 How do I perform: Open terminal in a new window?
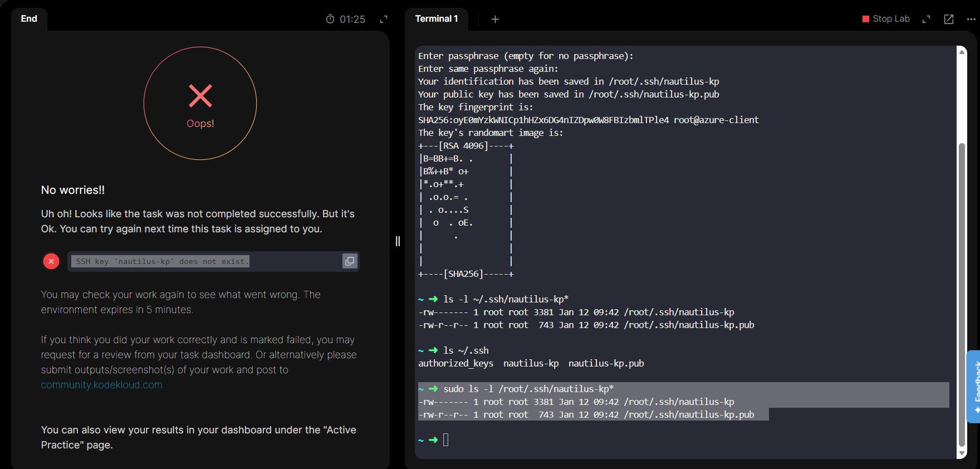click(949, 19)
